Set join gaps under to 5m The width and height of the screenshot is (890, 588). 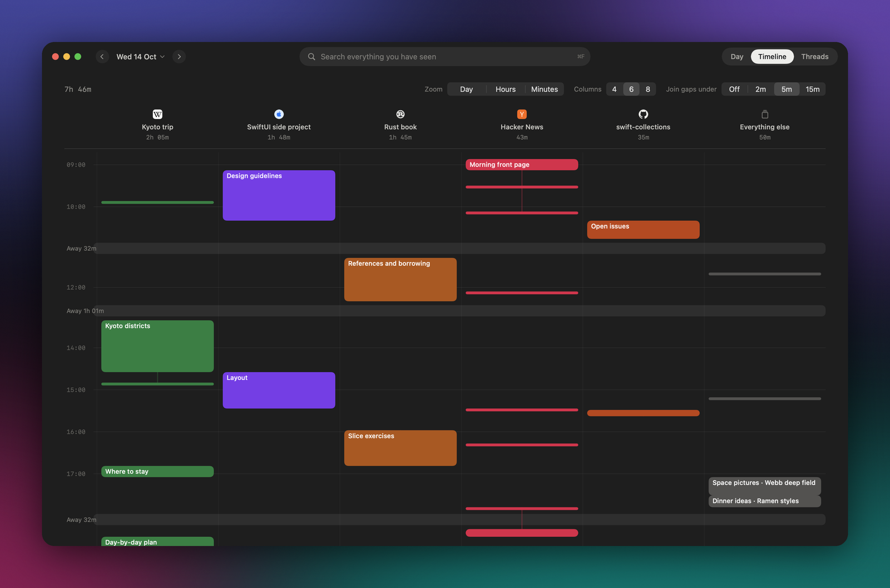tap(787, 89)
